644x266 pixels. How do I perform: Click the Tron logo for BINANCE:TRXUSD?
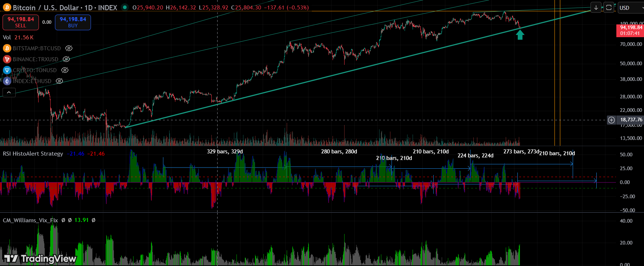7,59
